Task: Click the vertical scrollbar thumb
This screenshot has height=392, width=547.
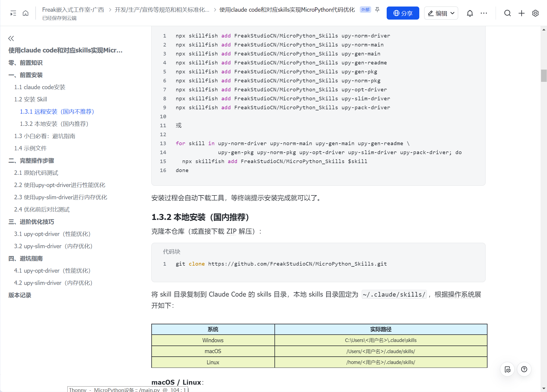Action: pos(544,76)
